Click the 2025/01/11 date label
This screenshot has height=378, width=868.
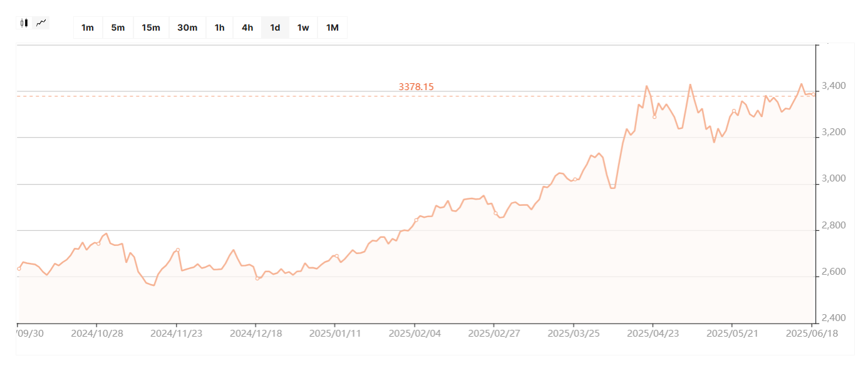click(x=336, y=334)
